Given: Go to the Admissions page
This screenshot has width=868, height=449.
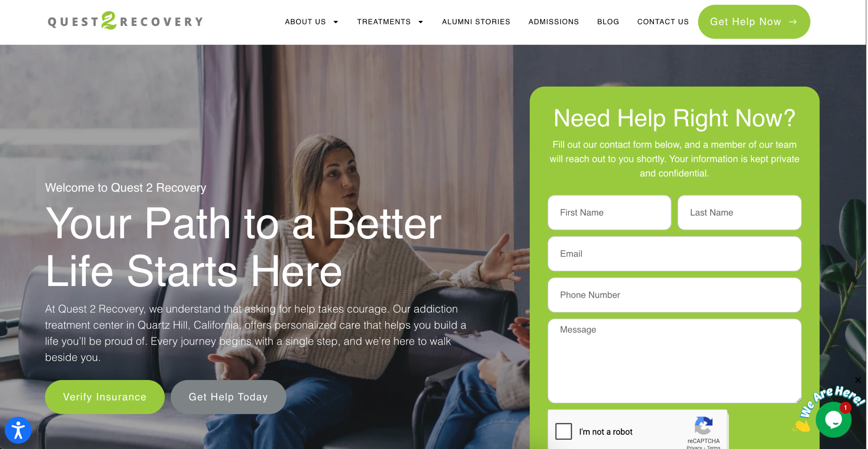Looking at the screenshot, I should (554, 22).
